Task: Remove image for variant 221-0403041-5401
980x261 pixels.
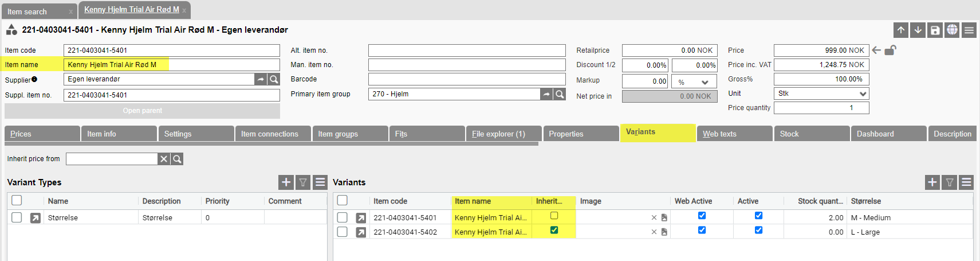Action: click(654, 218)
